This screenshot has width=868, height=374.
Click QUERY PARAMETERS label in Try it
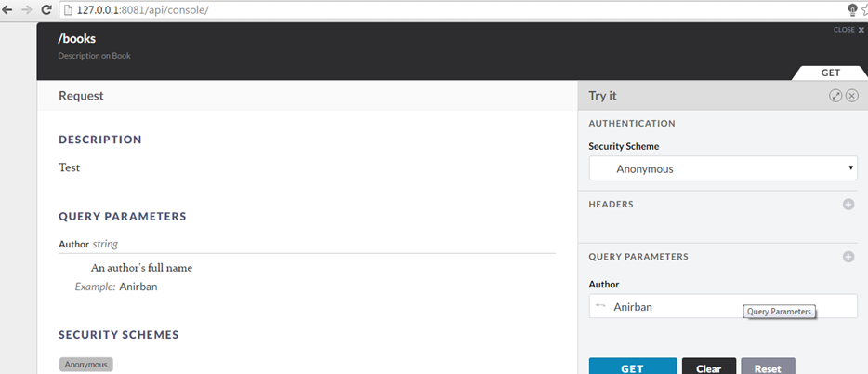point(638,257)
